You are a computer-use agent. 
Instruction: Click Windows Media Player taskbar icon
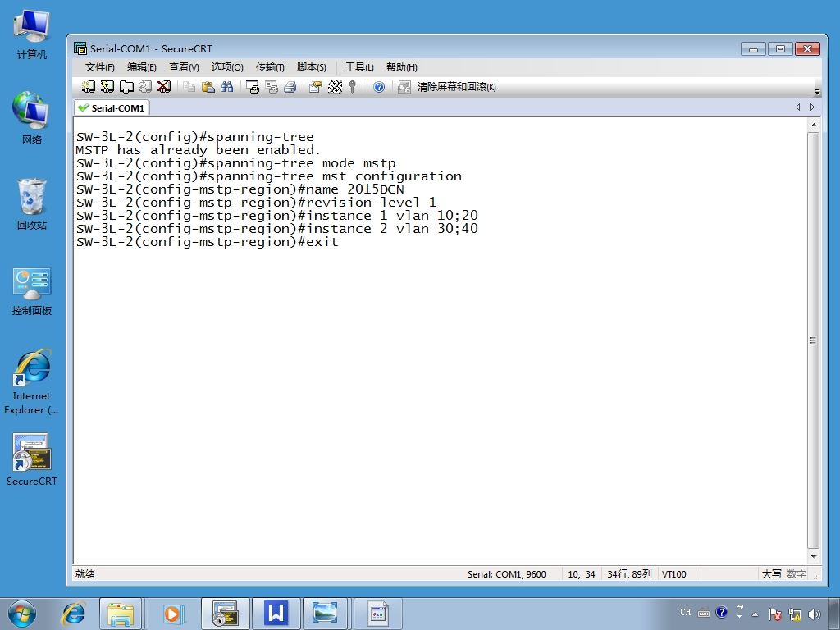click(x=172, y=614)
